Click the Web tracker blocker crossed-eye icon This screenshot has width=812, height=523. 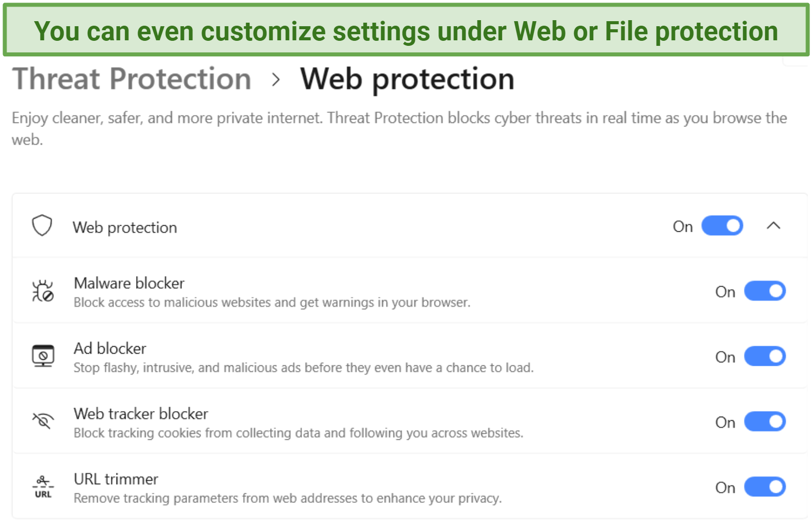[x=43, y=421]
